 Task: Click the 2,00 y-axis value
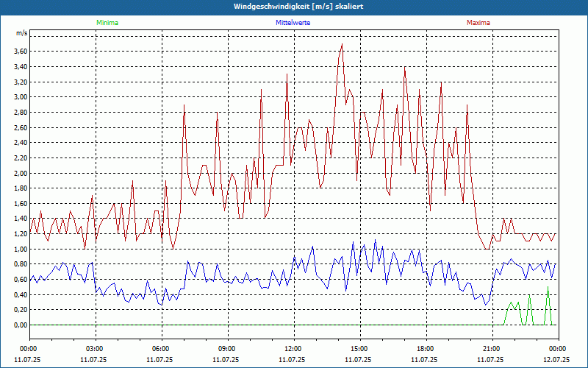(21, 173)
